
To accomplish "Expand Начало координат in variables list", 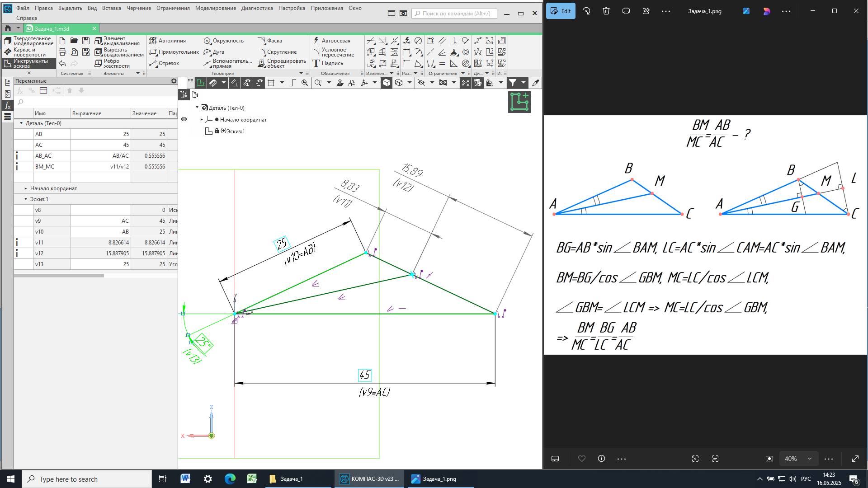I will [26, 188].
